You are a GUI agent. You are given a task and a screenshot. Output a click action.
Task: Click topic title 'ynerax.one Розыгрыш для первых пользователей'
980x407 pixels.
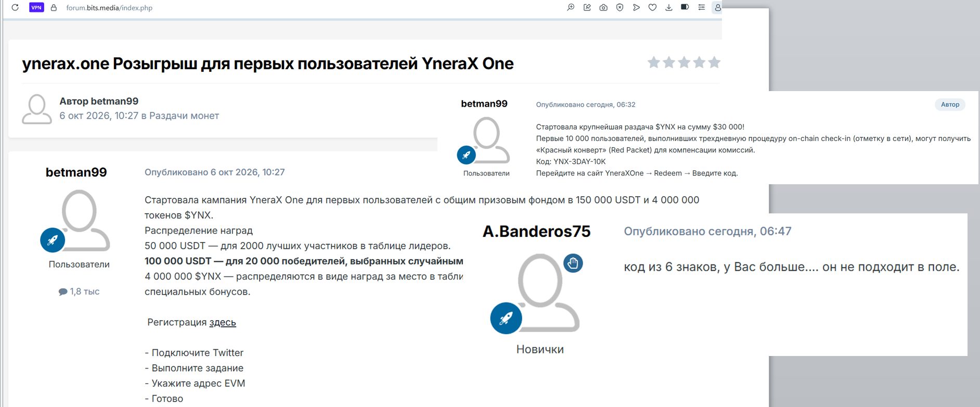click(x=268, y=63)
